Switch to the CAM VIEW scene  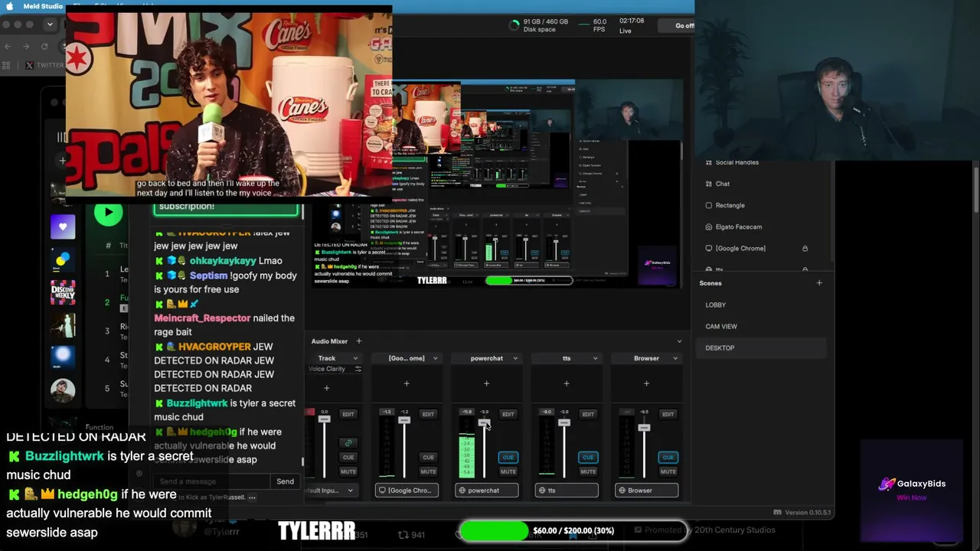coord(721,326)
